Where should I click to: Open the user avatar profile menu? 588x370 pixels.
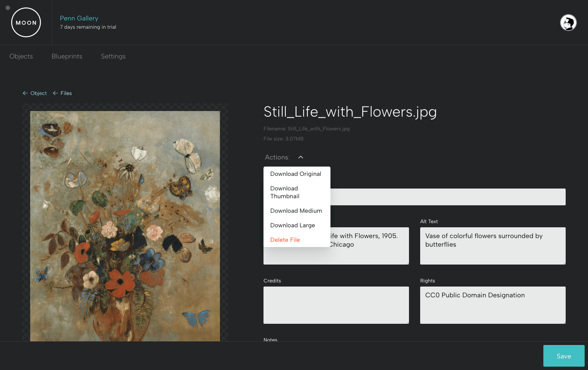coord(568,23)
